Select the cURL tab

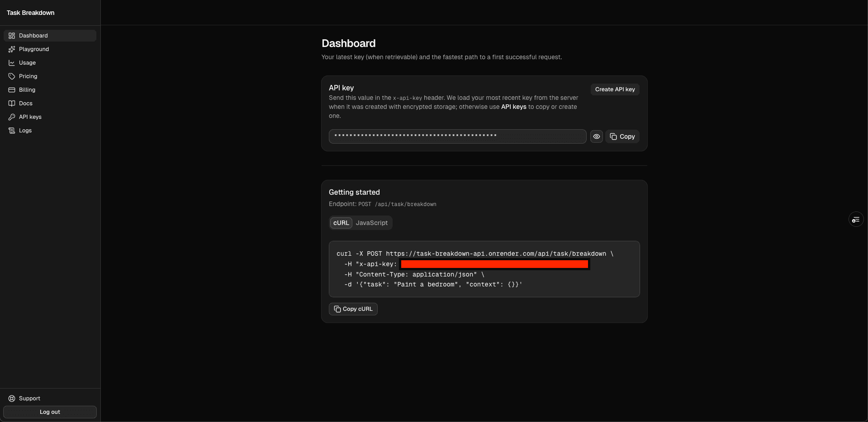(341, 223)
